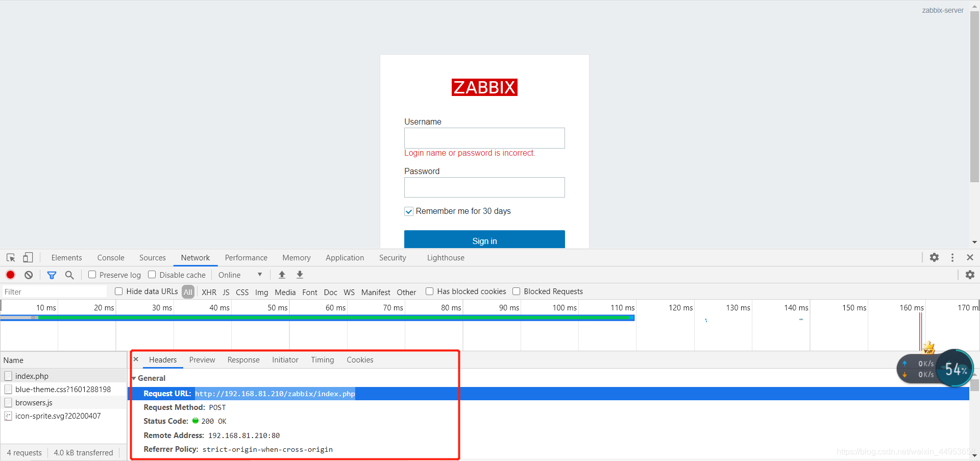Click the Name column header

coord(64,360)
